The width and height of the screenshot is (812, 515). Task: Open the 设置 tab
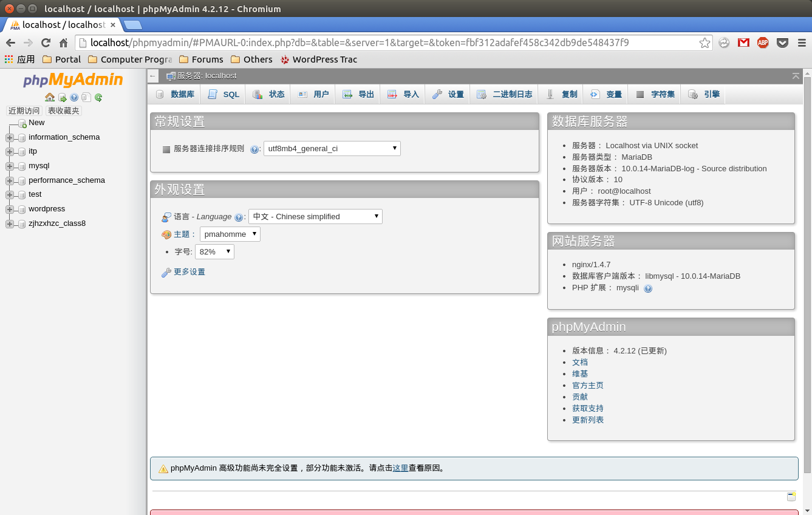448,94
